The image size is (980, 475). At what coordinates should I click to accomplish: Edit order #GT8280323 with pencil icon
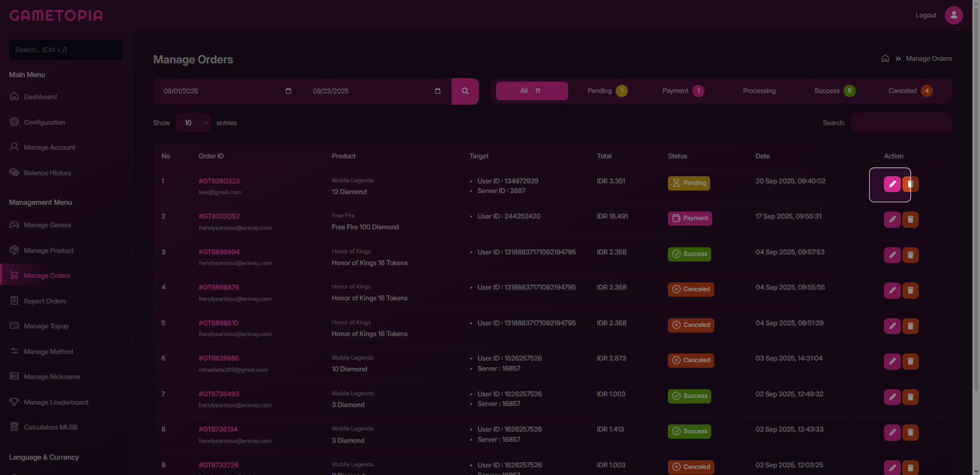(892, 184)
